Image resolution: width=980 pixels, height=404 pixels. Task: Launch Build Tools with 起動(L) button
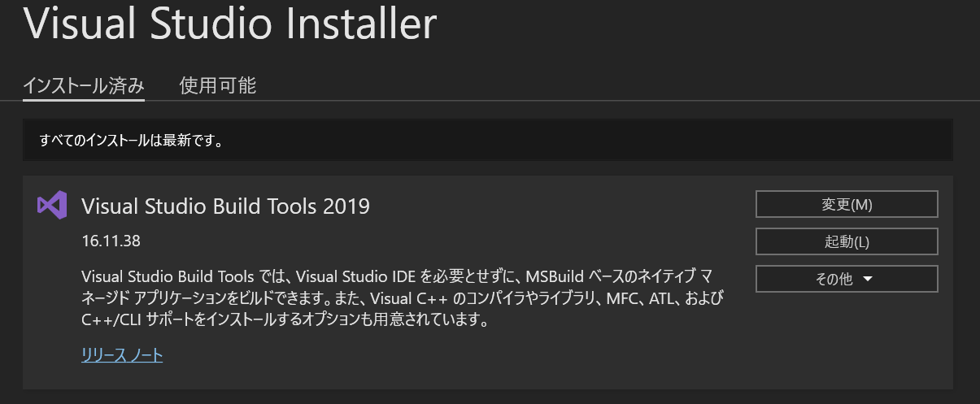tap(847, 241)
